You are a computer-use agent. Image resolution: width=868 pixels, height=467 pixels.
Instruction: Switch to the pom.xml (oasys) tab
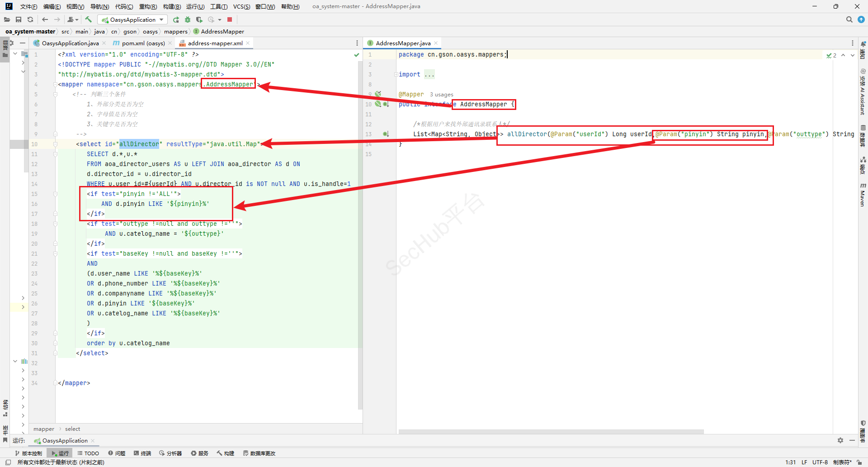tap(143, 43)
